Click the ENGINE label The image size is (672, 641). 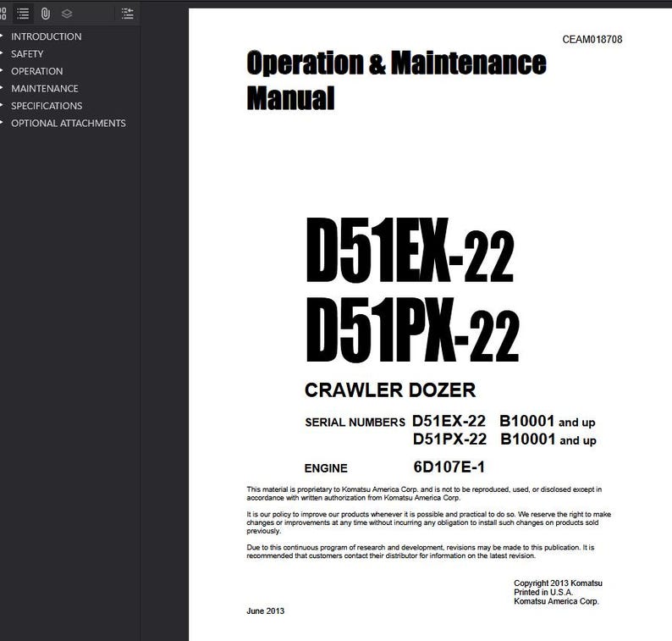pos(326,468)
